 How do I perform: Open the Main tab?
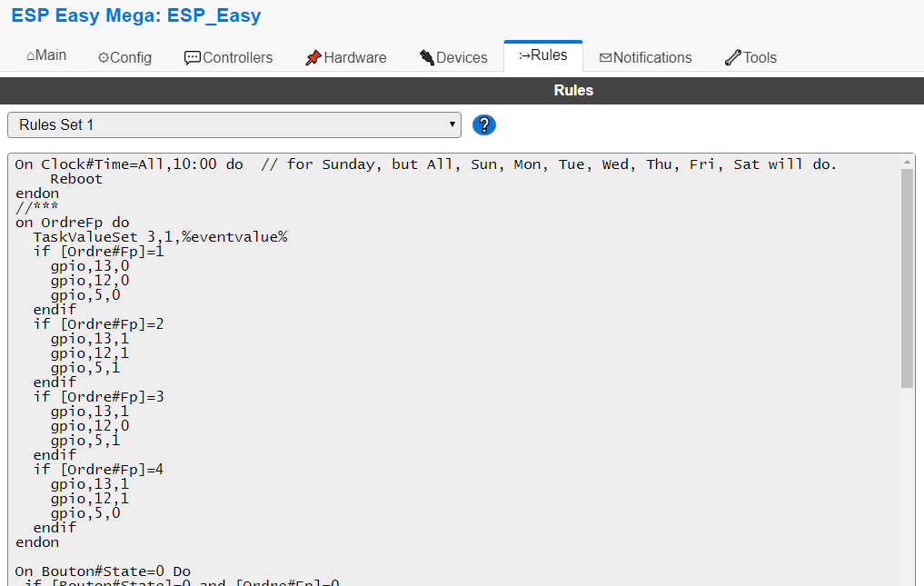coord(46,55)
